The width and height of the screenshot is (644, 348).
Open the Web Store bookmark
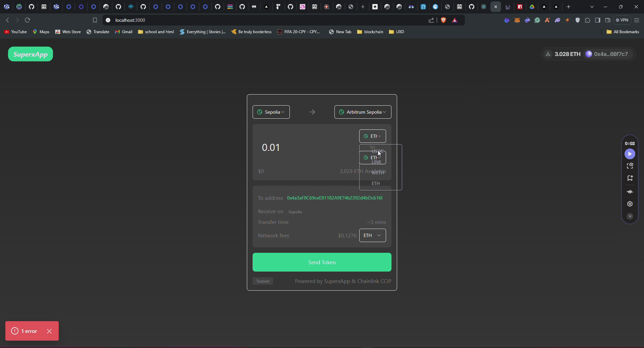tap(68, 32)
